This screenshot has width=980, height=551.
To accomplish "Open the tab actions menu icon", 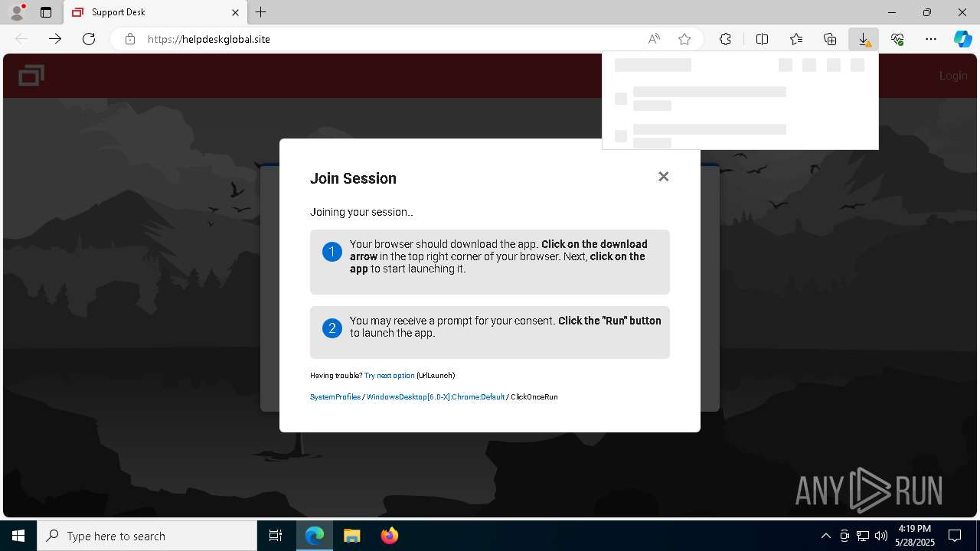I will click(46, 12).
